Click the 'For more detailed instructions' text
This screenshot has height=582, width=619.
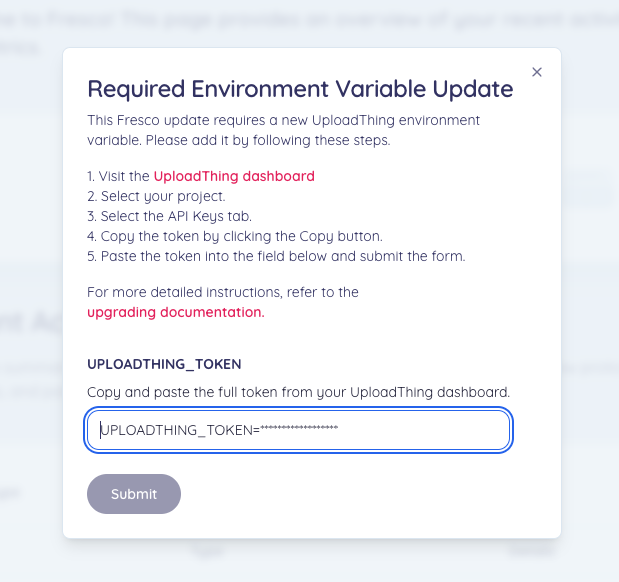222,292
